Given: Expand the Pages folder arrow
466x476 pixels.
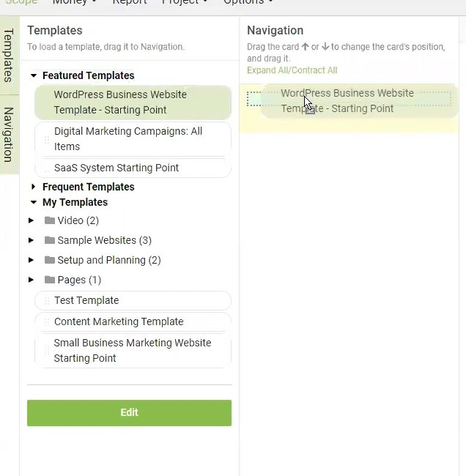Looking at the screenshot, I should coord(31,280).
